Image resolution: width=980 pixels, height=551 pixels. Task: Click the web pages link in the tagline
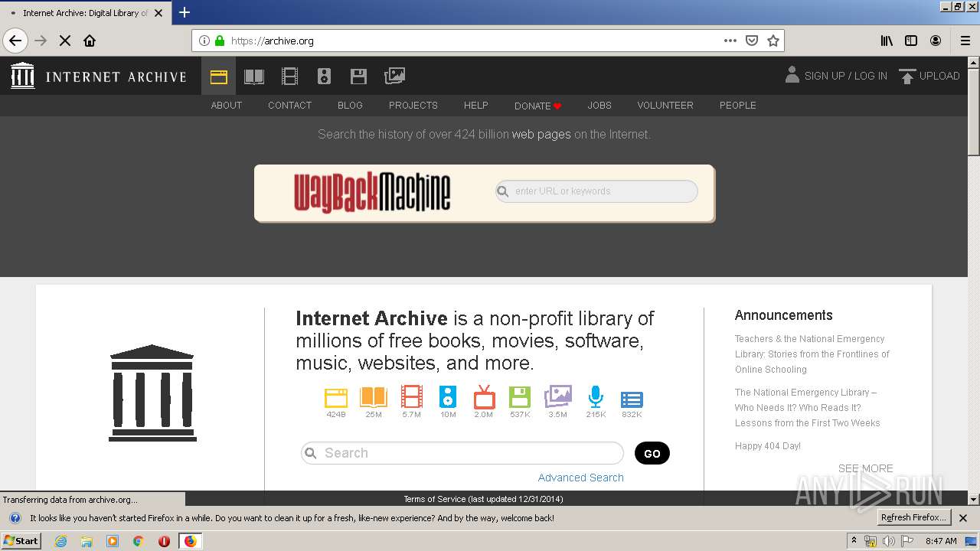541,134
